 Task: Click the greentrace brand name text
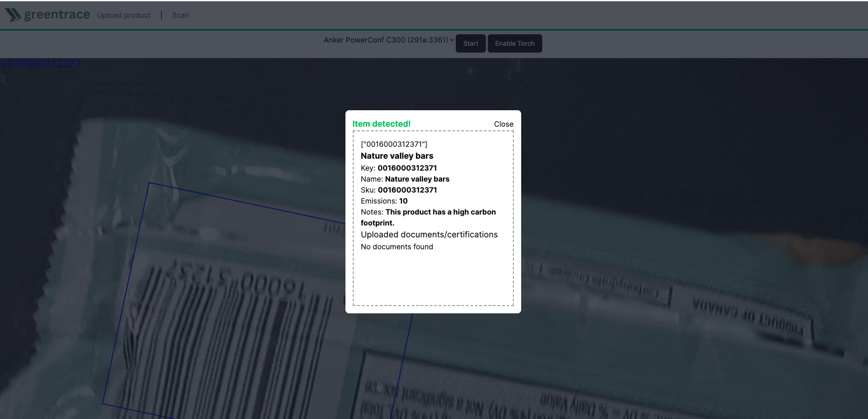[x=57, y=15]
